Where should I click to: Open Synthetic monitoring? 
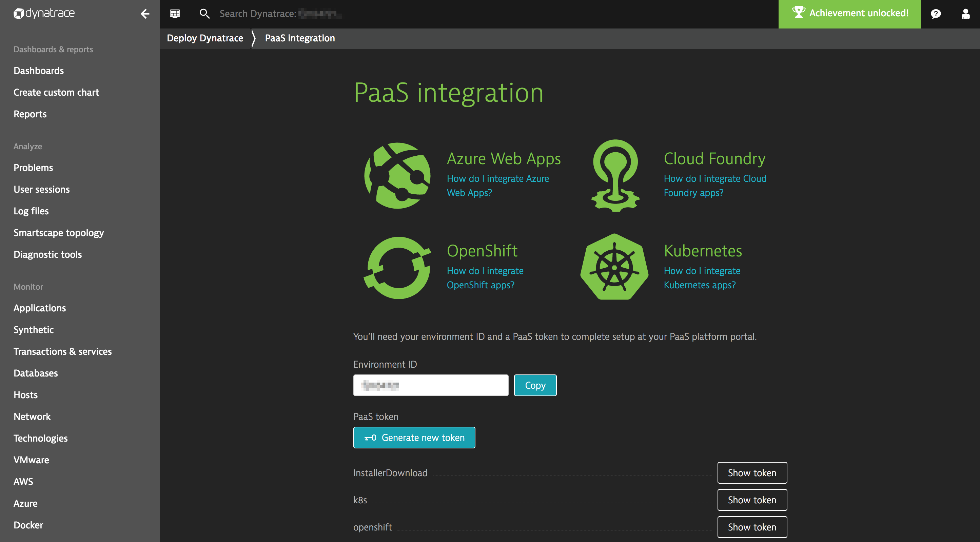(34, 330)
